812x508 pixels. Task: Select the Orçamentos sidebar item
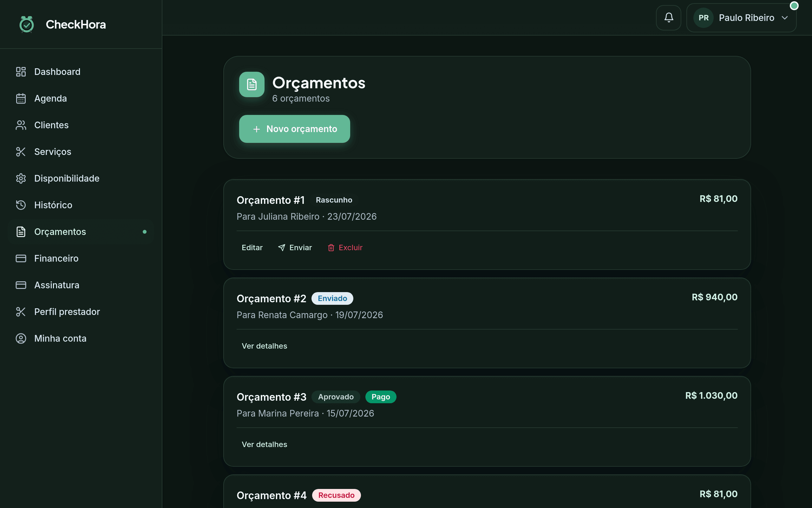(81, 231)
